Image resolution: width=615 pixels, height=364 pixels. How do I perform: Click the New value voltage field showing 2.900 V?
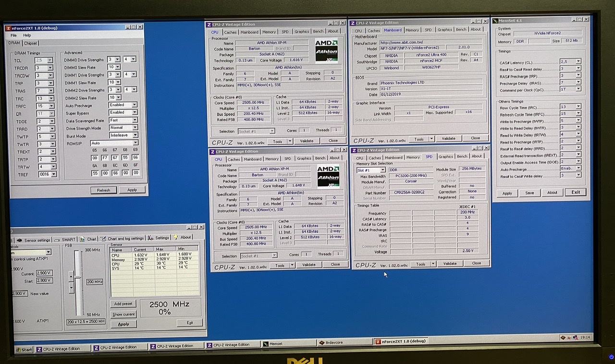19,293
